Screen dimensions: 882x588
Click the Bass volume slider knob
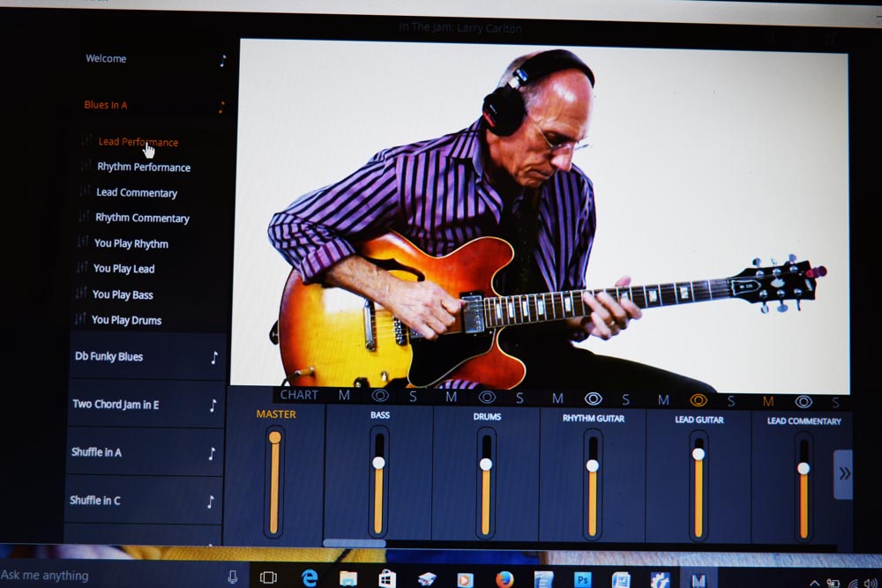point(378,463)
